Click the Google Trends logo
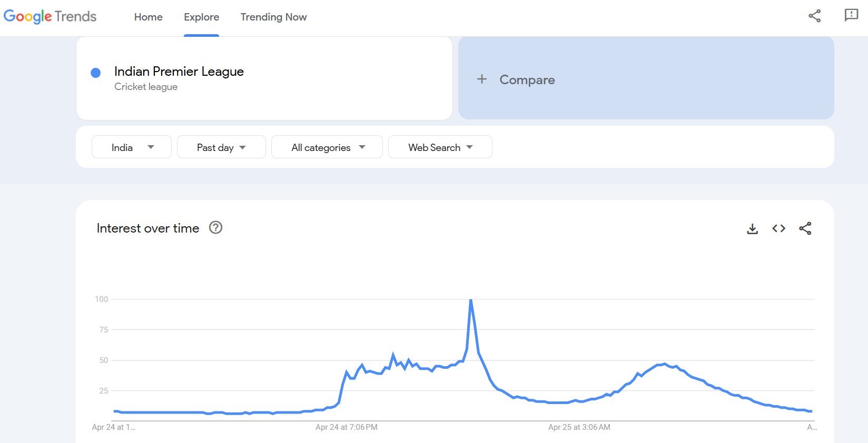 click(x=50, y=17)
